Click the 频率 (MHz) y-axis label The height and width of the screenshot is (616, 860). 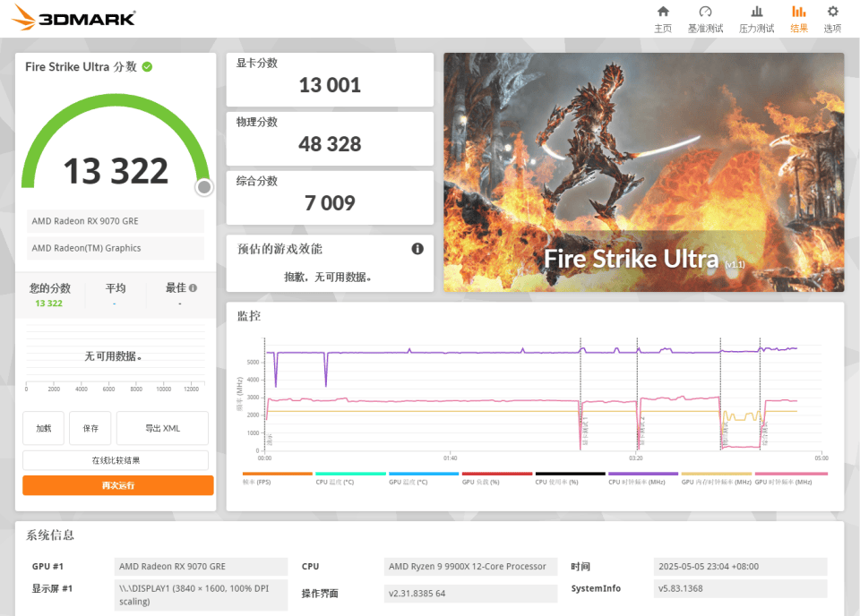[x=240, y=394]
